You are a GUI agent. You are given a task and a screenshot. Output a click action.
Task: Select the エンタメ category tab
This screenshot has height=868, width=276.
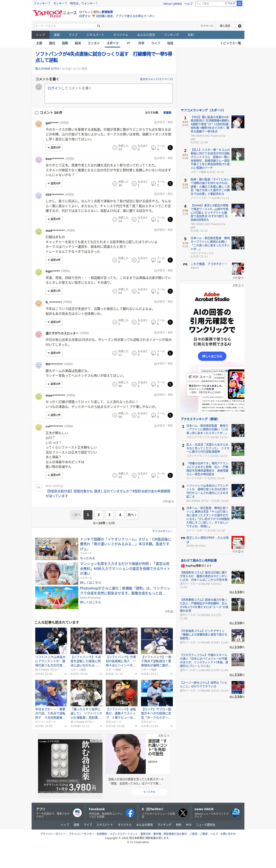point(94,43)
